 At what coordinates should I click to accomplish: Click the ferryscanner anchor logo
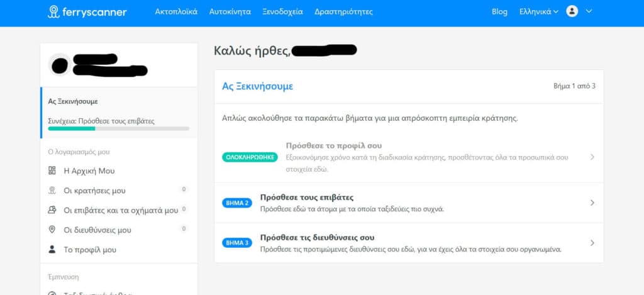tap(55, 12)
